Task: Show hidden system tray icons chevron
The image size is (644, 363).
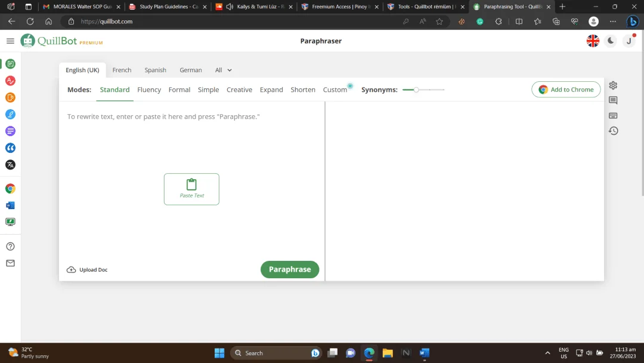Action: (x=547, y=353)
